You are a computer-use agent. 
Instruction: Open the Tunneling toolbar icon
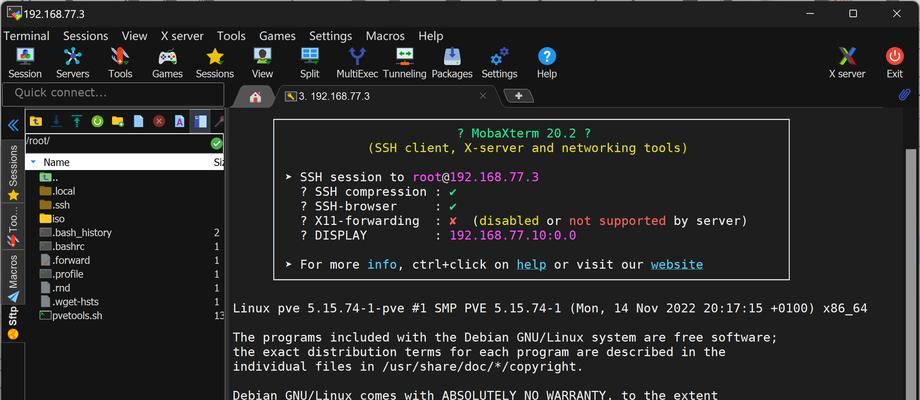[404, 63]
